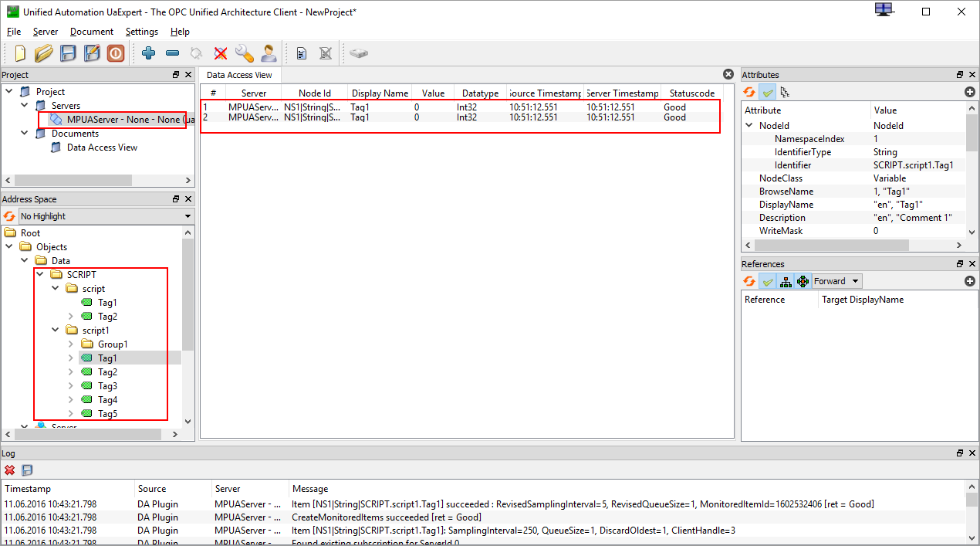Open the File menu

[x=14, y=32]
